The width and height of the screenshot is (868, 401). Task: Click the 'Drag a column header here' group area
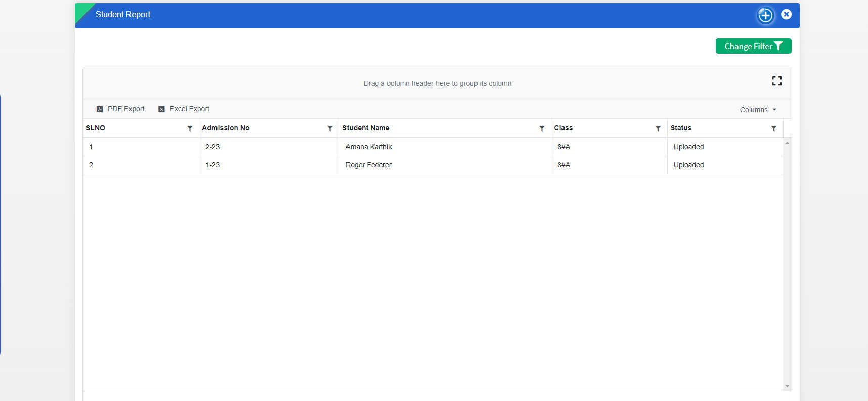tap(438, 83)
